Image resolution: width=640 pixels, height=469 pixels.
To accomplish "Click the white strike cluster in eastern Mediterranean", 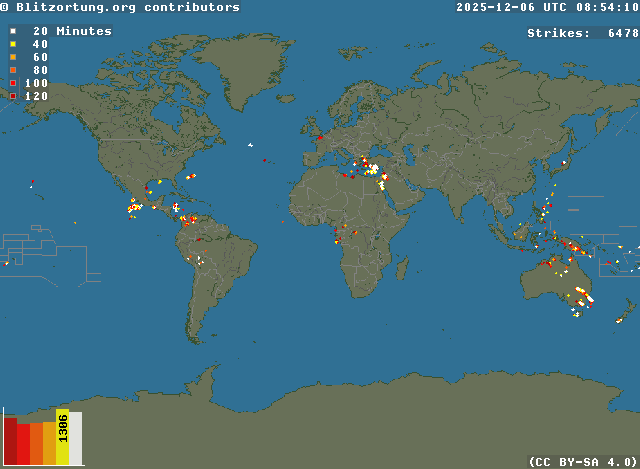I will click(x=374, y=170).
